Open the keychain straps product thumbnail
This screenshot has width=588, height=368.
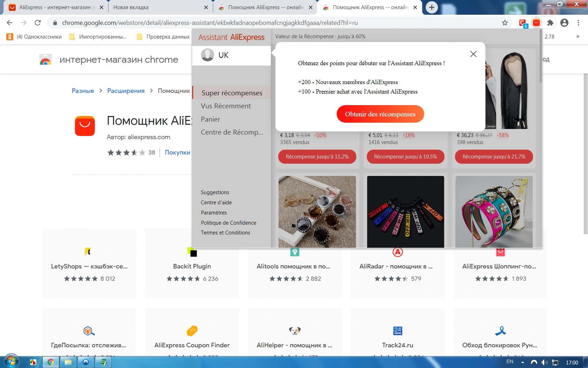[x=405, y=212]
